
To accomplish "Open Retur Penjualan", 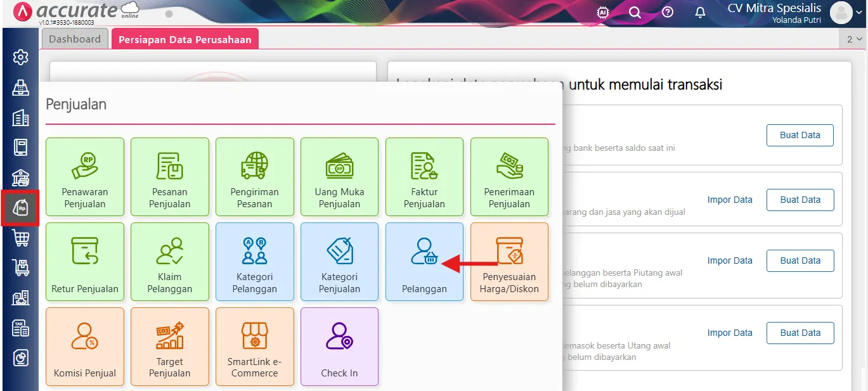I will click(84, 262).
